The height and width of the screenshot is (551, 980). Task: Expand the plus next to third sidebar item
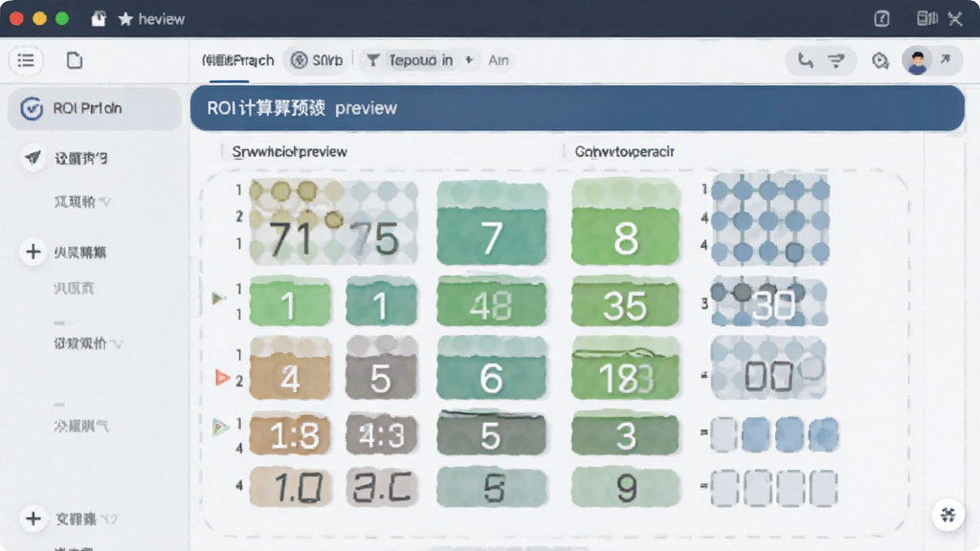[33, 252]
